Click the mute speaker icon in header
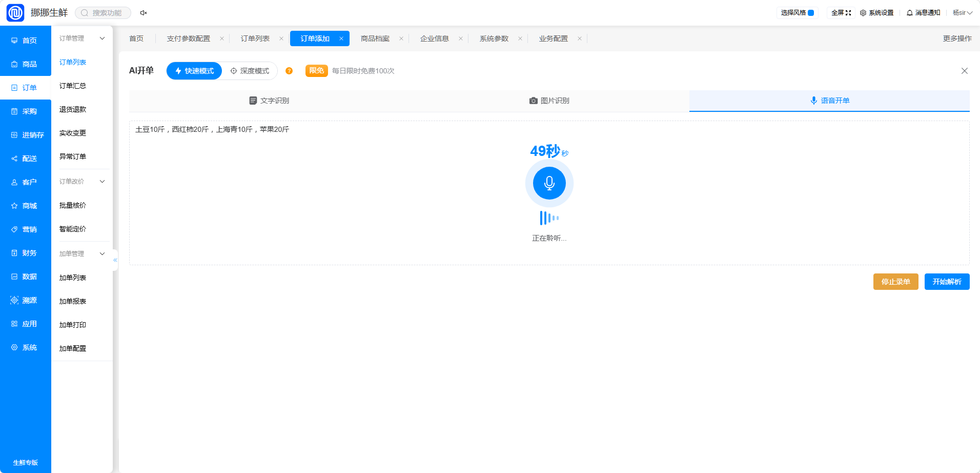The width and height of the screenshot is (980, 473). 144,13
